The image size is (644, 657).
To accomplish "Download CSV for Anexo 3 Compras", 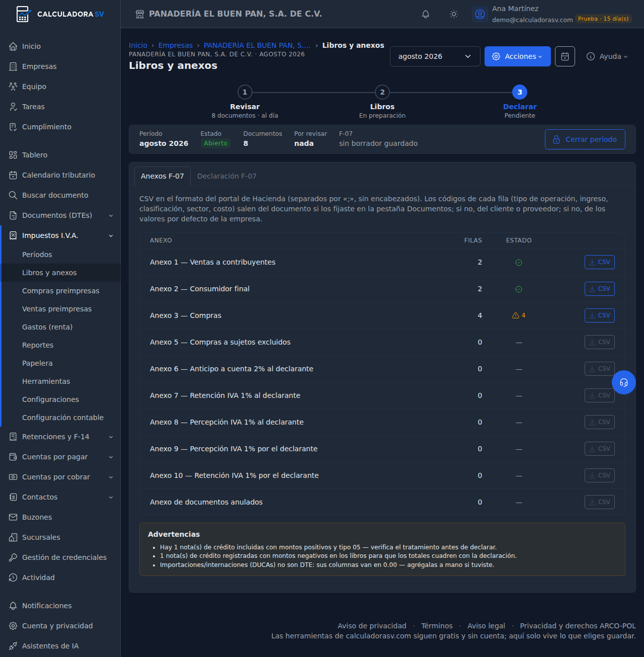I will tap(600, 315).
